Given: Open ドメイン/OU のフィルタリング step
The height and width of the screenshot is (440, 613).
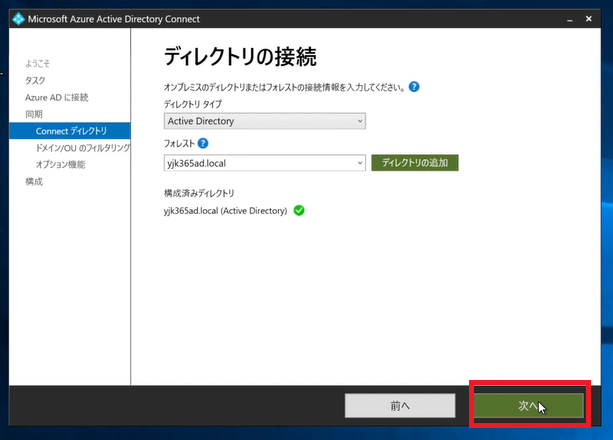Looking at the screenshot, I should click(x=82, y=148).
